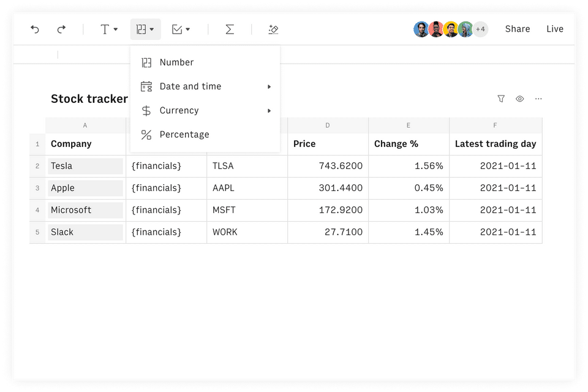Choose Date and time menu entry

tap(205, 86)
